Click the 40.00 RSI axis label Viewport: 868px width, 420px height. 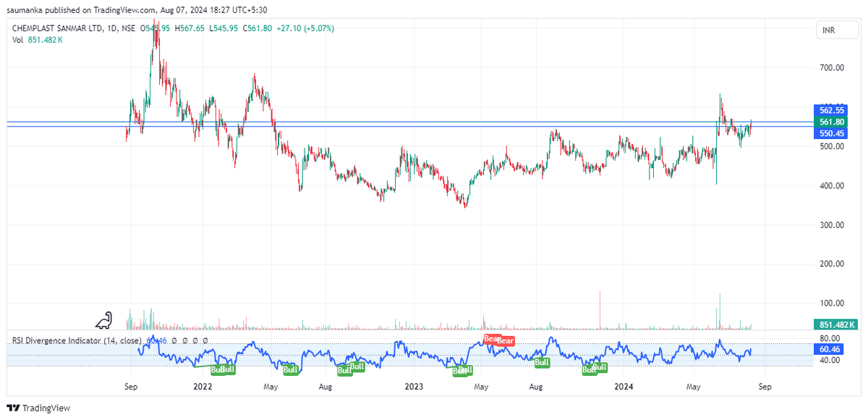[x=829, y=360]
